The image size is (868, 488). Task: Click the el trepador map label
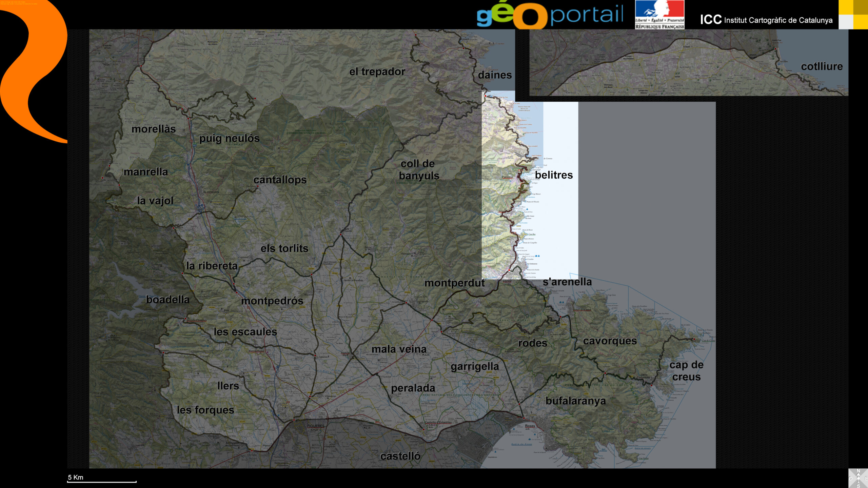tap(377, 72)
